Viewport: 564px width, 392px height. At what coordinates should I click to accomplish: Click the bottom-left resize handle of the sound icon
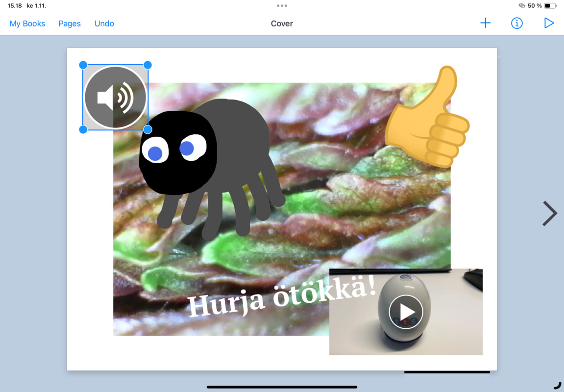(83, 129)
